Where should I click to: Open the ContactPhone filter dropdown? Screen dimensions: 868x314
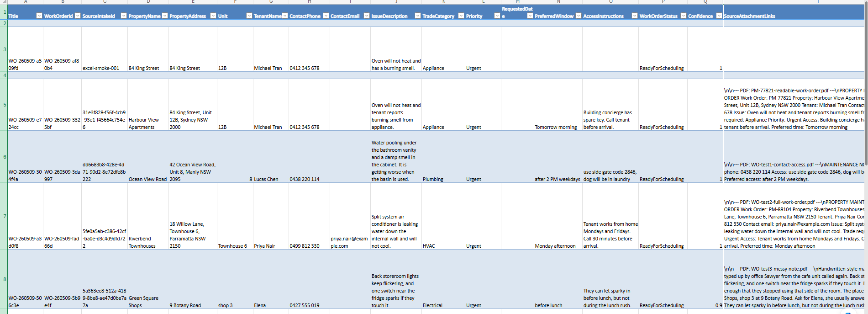[326, 16]
